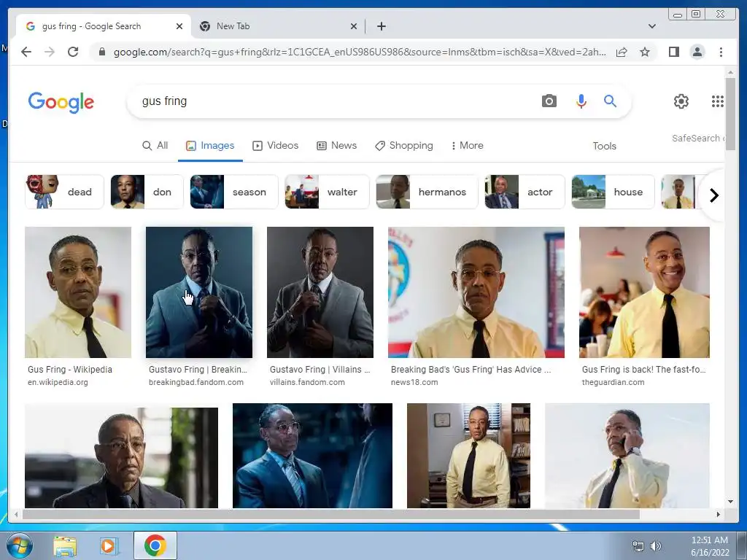Open the Chrome three-dot menu

pos(721,52)
